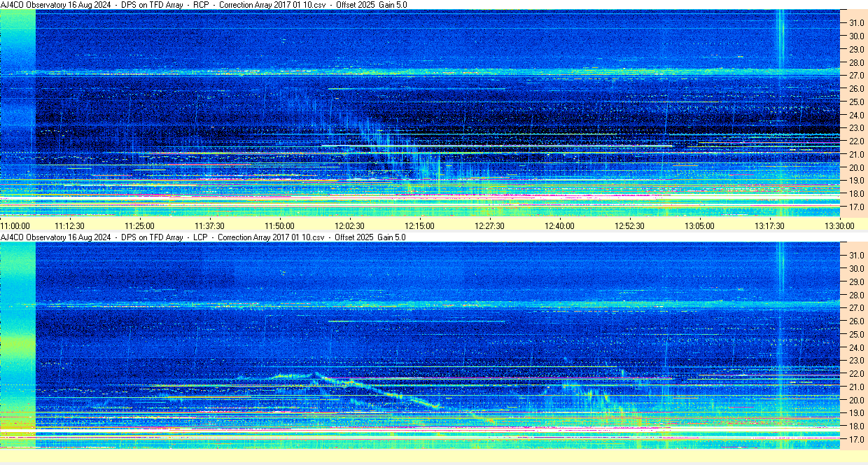This screenshot has height=465, width=868.
Task: Select 27.0 frequency label in upper RCP panel
Action: pos(856,76)
